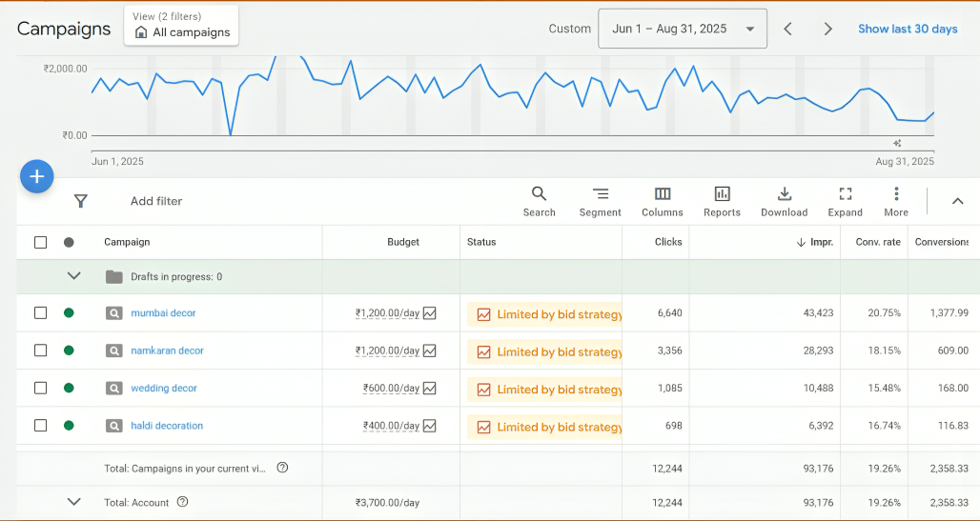Viewport: 980px width, 521px height.
Task: Open the custom date range dropdown
Action: [682, 29]
